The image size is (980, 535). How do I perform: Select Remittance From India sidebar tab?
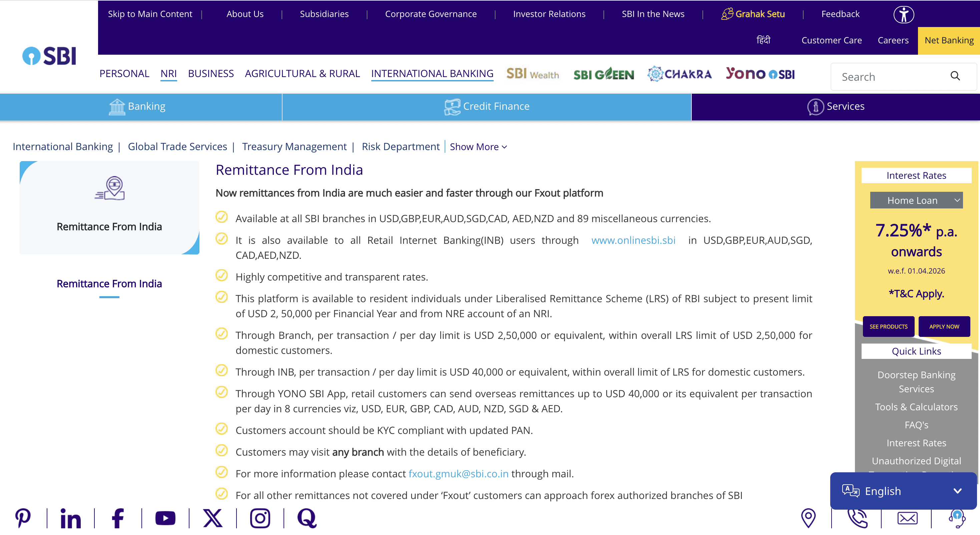click(109, 284)
